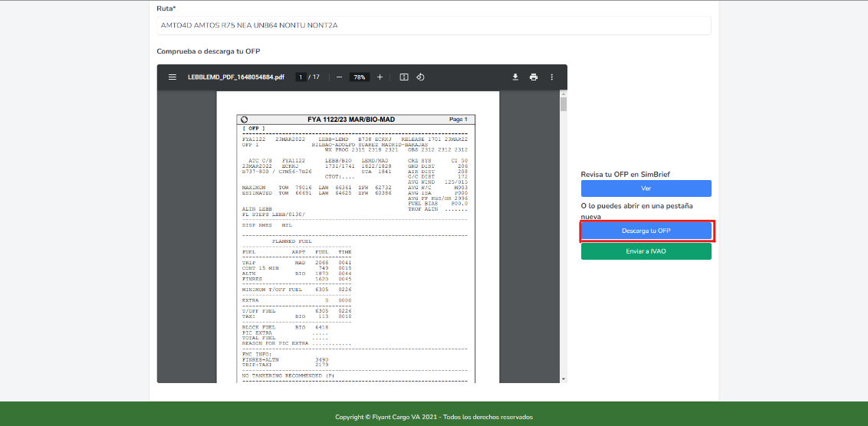The width and height of the screenshot is (868, 426).
Task: Rotate the PDF counterclockwise
Action: tap(420, 77)
